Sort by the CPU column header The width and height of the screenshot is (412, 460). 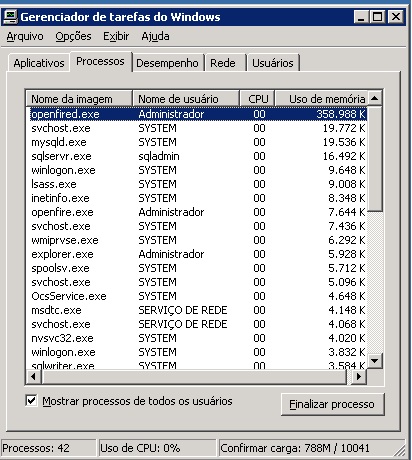[257, 99]
